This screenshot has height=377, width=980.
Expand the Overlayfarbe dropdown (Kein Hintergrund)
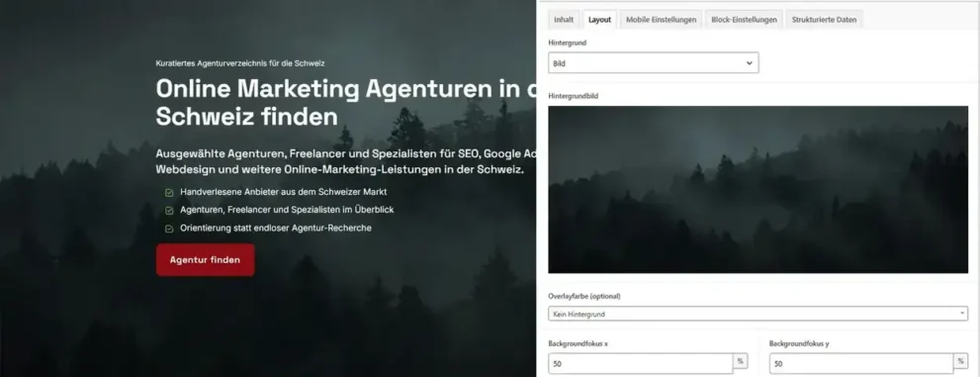(x=757, y=314)
